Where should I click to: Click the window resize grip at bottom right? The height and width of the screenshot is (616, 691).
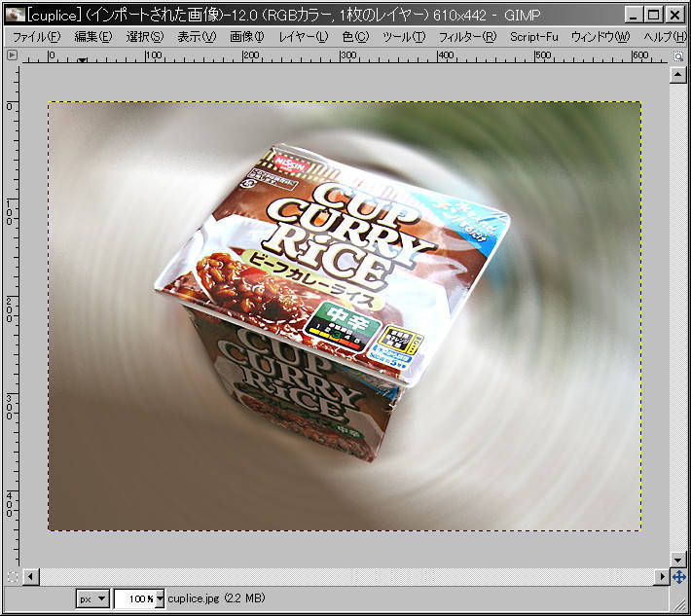click(x=679, y=603)
